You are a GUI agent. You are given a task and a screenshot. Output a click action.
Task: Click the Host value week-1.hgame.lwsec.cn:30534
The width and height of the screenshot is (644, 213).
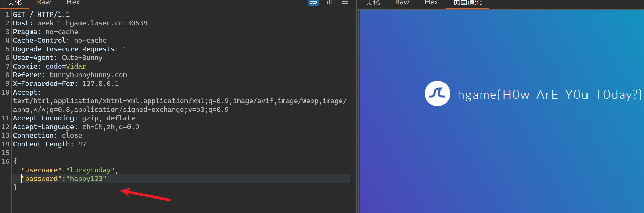(92, 23)
